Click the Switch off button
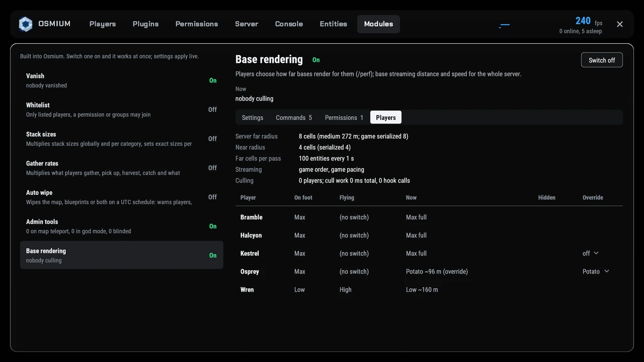 (602, 60)
